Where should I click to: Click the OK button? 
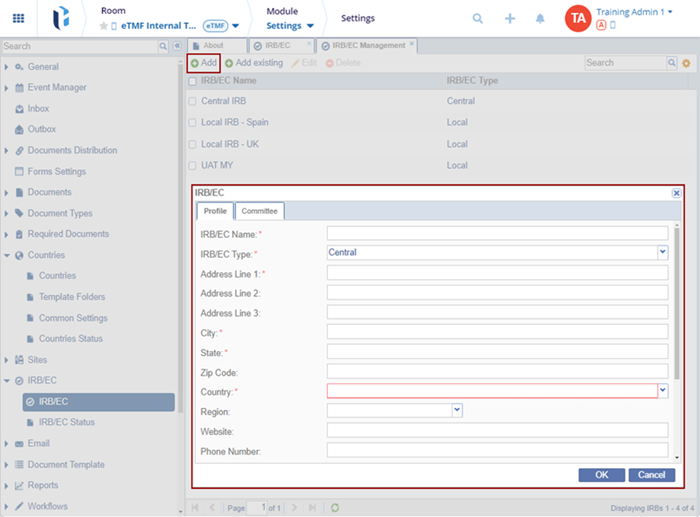point(602,475)
